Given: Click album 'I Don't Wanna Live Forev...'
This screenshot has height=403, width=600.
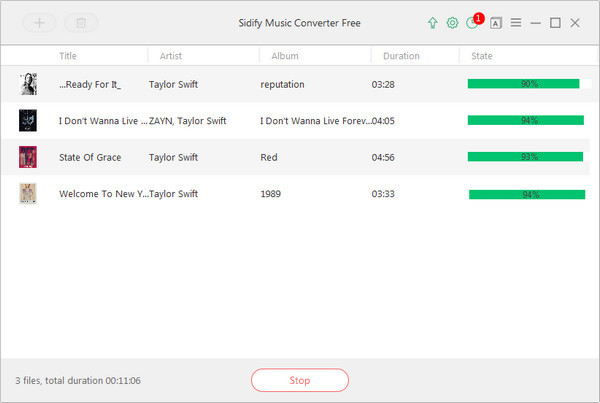Looking at the screenshot, I should [x=316, y=121].
